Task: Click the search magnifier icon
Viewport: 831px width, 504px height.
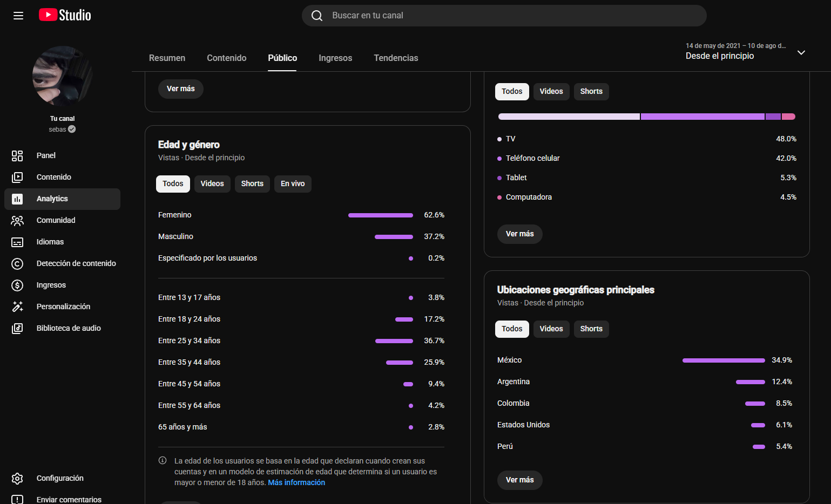Action: click(317, 16)
